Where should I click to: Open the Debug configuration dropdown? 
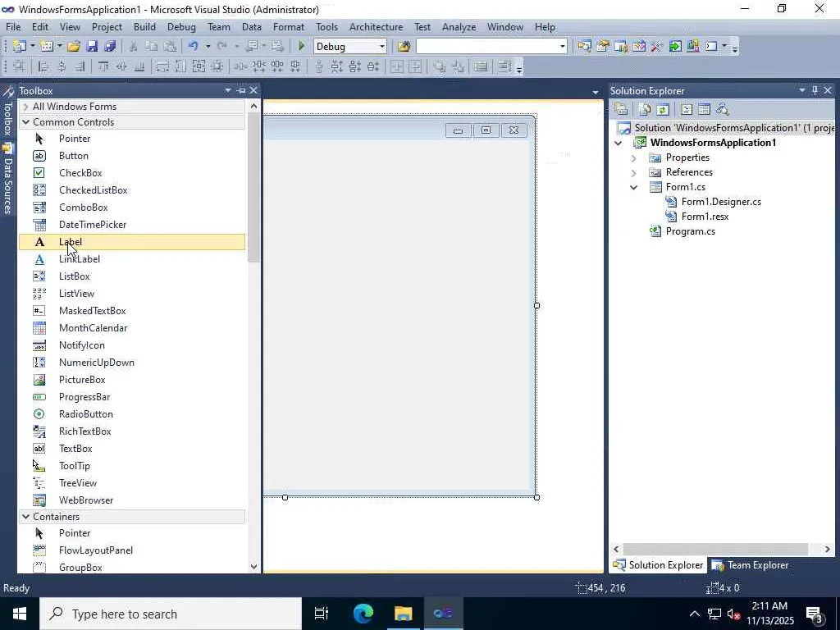click(x=382, y=47)
